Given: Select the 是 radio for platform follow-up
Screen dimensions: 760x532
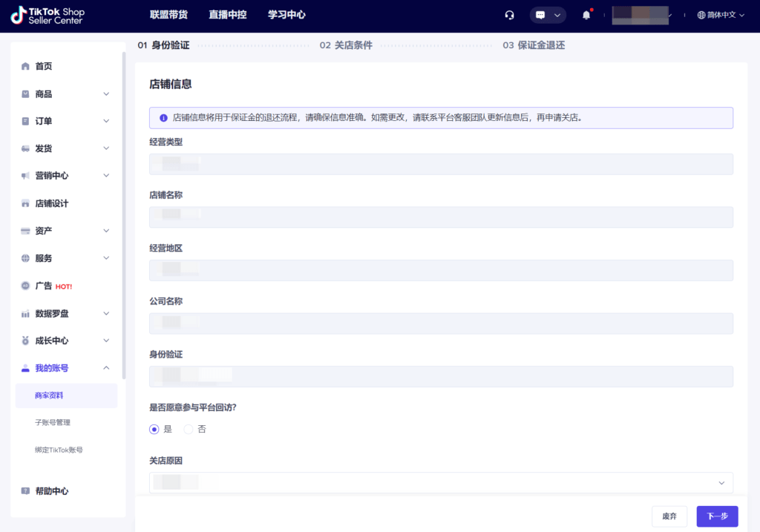Looking at the screenshot, I should (154, 429).
